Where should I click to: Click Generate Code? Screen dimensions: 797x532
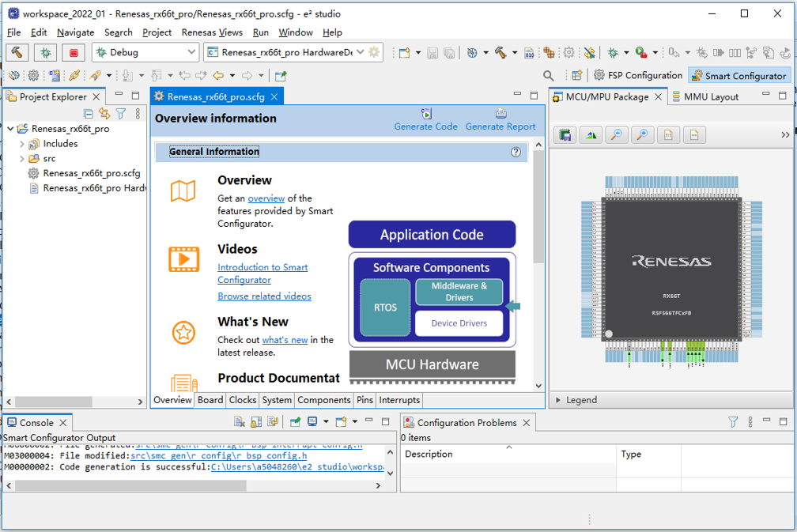tap(426, 120)
